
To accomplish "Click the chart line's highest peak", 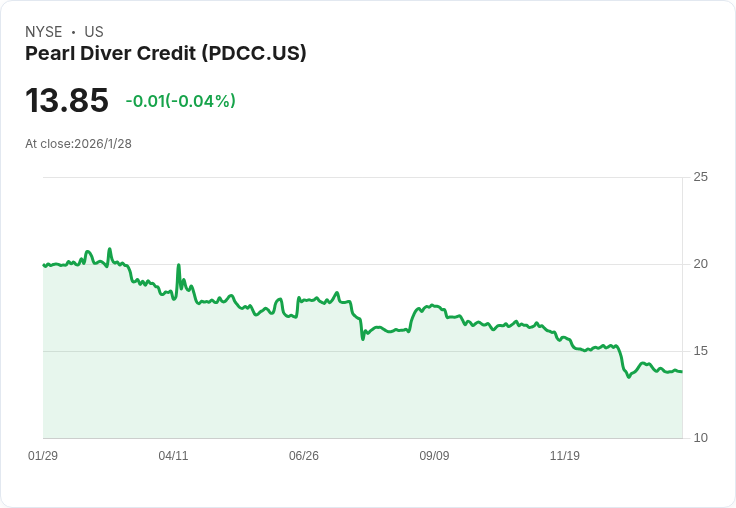I will (x=109, y=249).
